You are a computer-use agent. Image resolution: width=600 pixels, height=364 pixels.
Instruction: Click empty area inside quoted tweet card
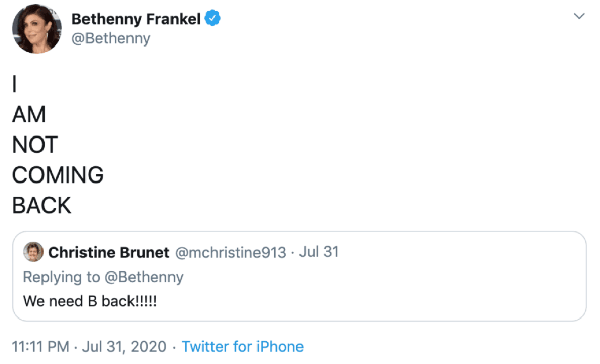[x=405, y=293]
